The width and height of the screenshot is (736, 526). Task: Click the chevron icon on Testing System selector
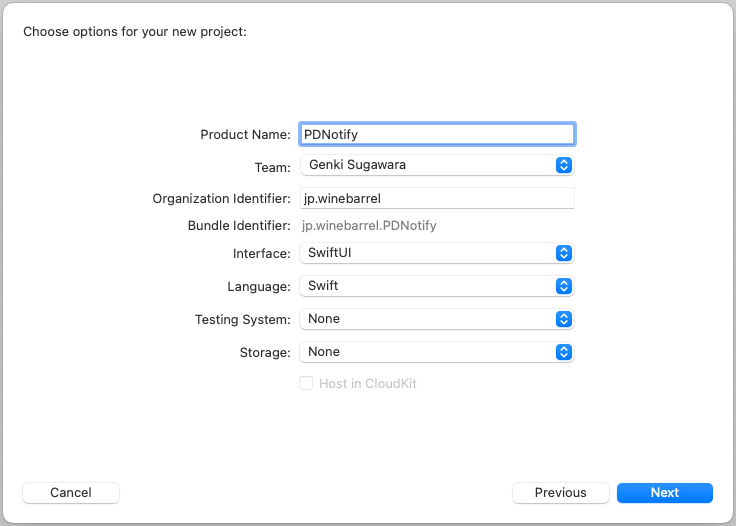(564, 319)
